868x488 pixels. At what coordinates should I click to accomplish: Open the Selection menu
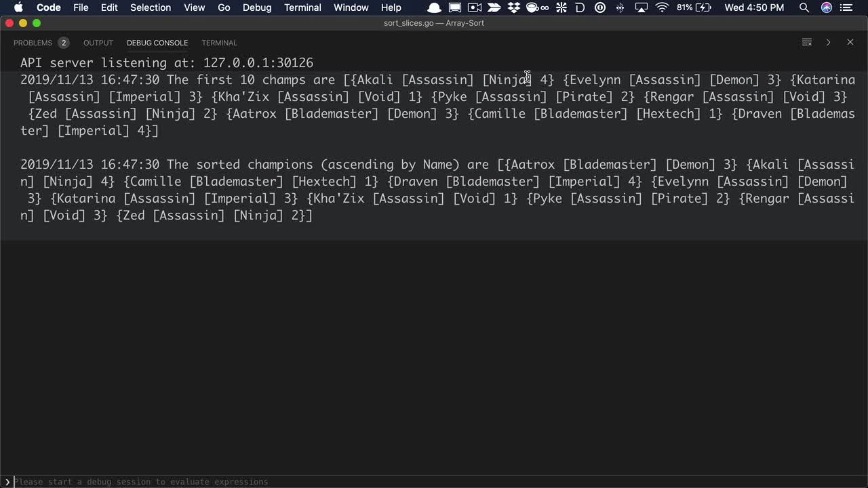151,7
